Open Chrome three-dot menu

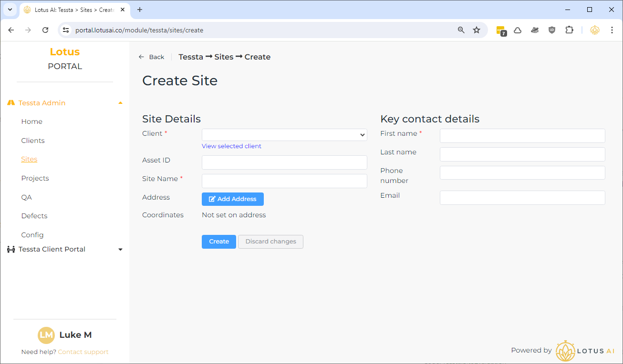[x=612, y=30]
